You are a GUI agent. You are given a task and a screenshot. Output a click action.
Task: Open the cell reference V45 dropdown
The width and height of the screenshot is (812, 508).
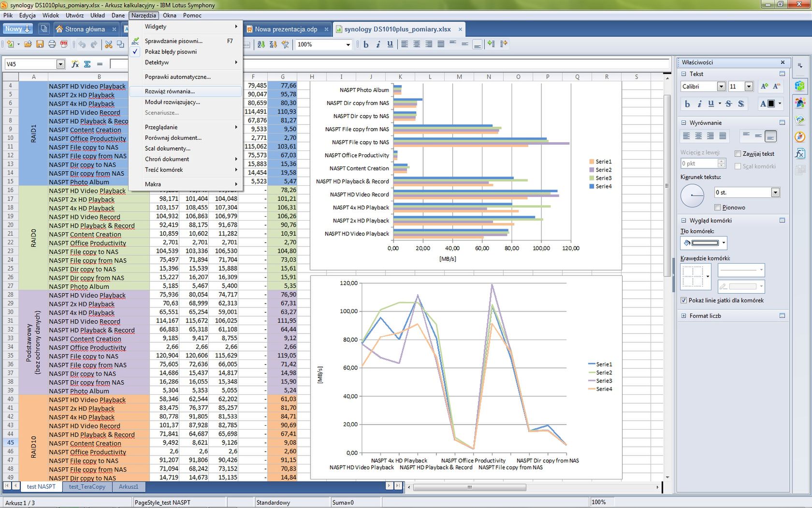click(x=60, y=64)
